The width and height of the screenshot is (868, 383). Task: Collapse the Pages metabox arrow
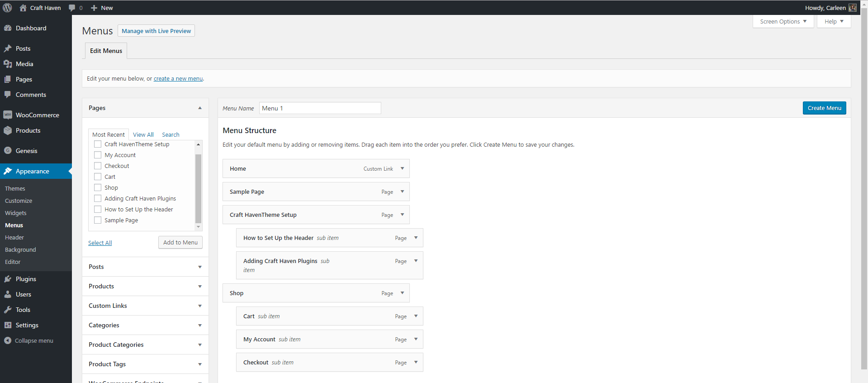tap(200, 108)
